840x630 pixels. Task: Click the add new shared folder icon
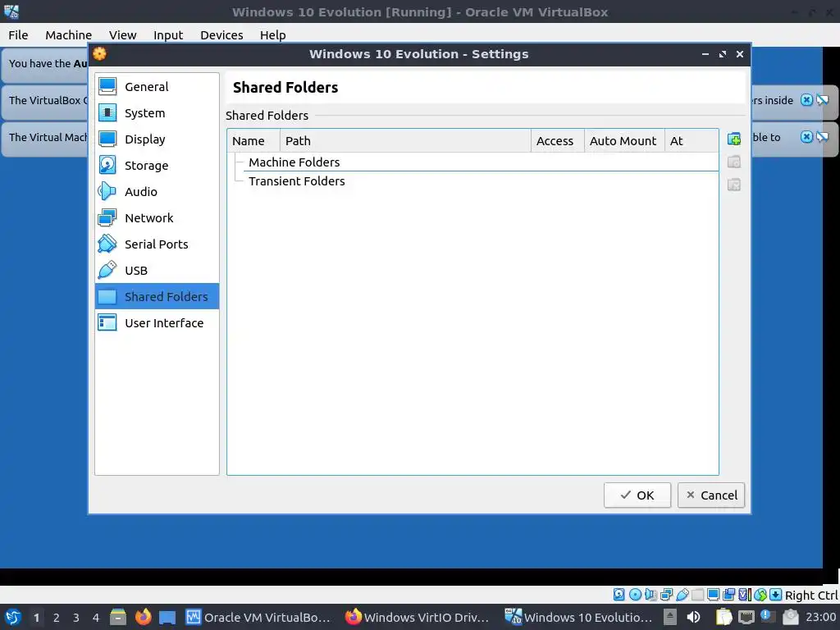734,139
